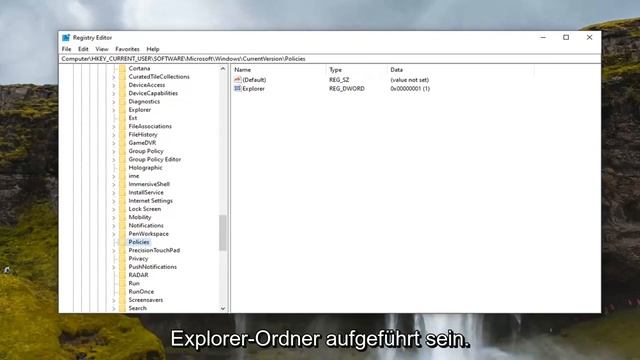
Task: Click the GameDVR folder icon
Action: tap(122, 143)
